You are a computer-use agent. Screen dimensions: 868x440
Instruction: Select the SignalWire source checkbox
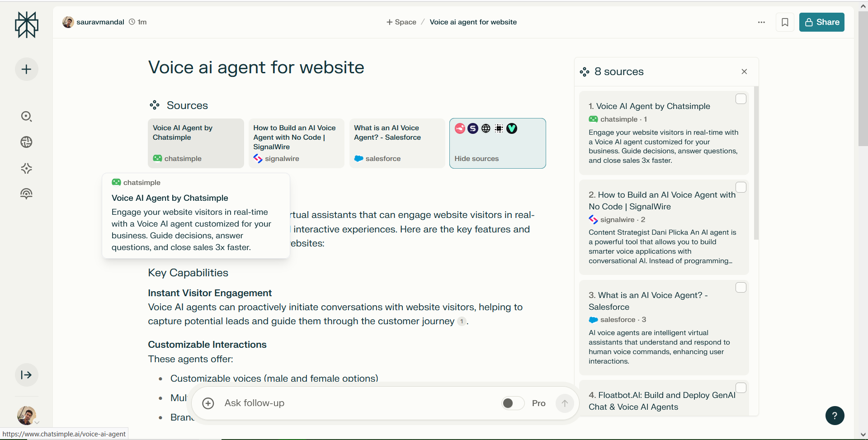coord(741,187)
